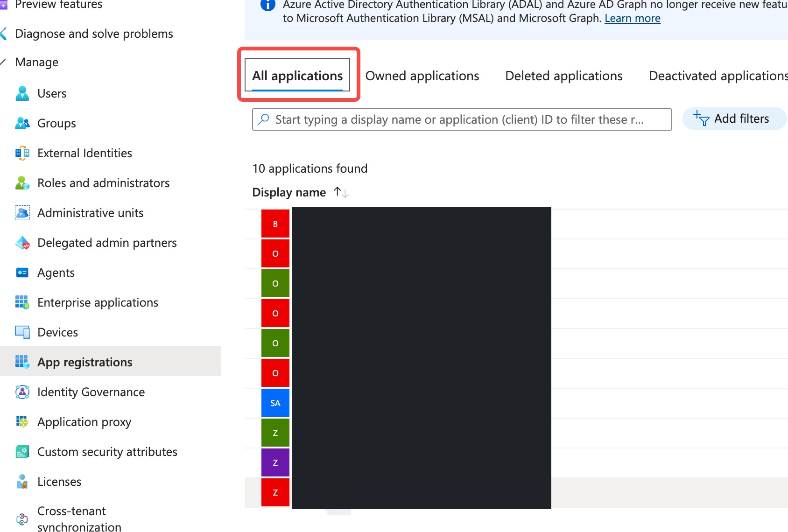Click the Display name column header

click(x=289, y=192)
